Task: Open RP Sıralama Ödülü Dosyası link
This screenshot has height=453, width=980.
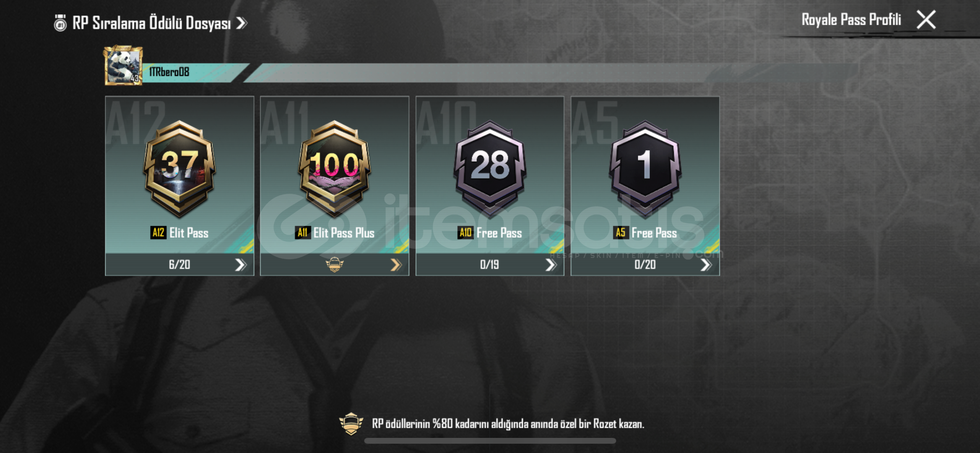Action: tap(151, 23)
